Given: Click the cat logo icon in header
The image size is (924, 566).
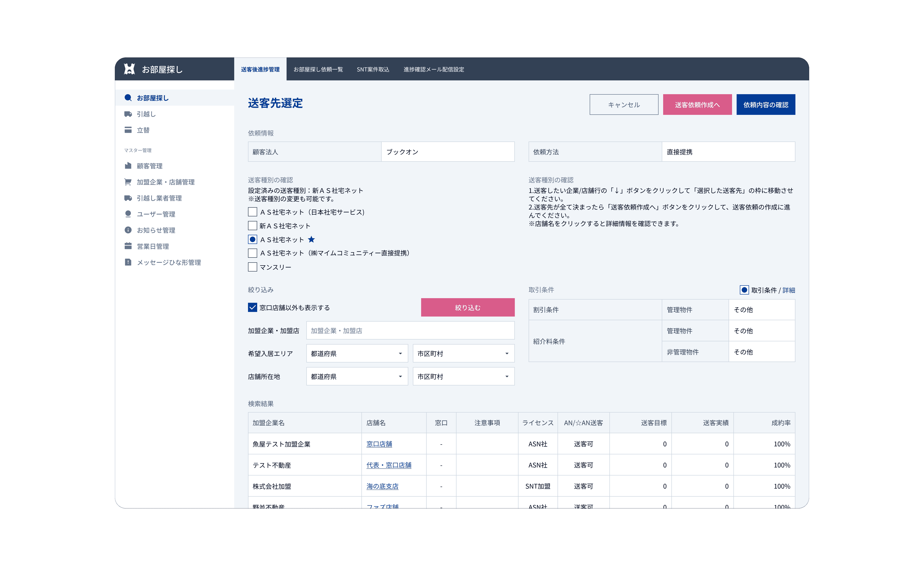Looking at the screenshot, I should point(129,69).
